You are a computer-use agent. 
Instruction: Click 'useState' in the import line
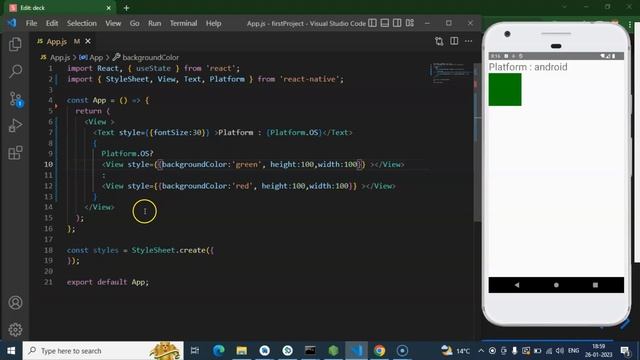(x=153, y=68)
